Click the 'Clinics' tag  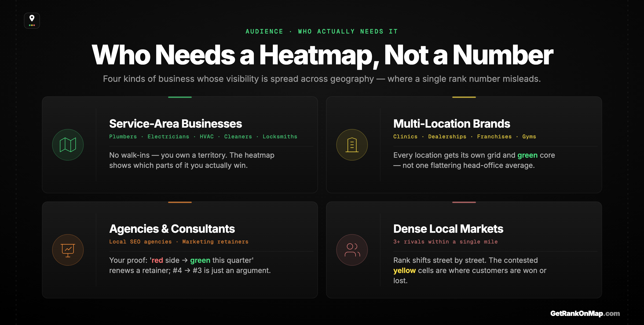coord(405,136)
